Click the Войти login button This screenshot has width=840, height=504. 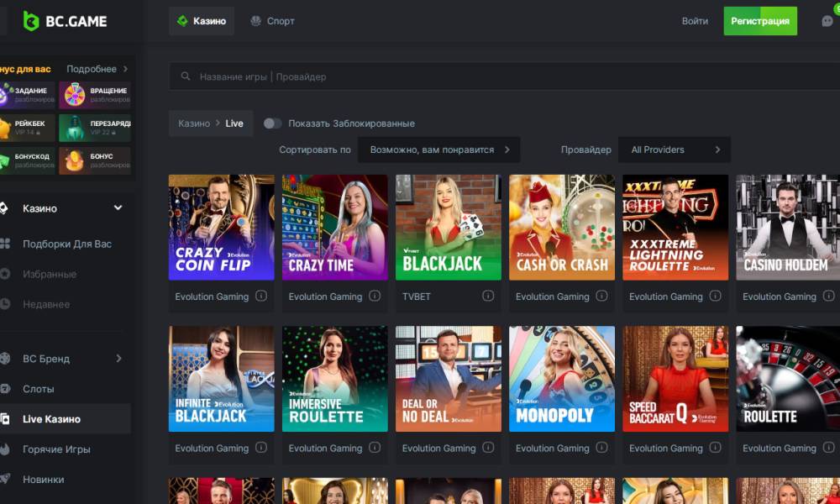coord(695,21)
